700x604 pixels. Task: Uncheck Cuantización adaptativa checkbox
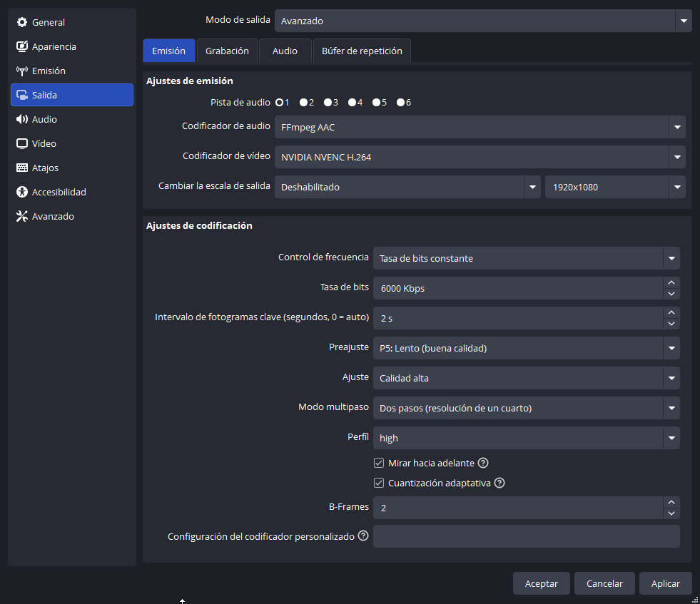pos(379,483)
